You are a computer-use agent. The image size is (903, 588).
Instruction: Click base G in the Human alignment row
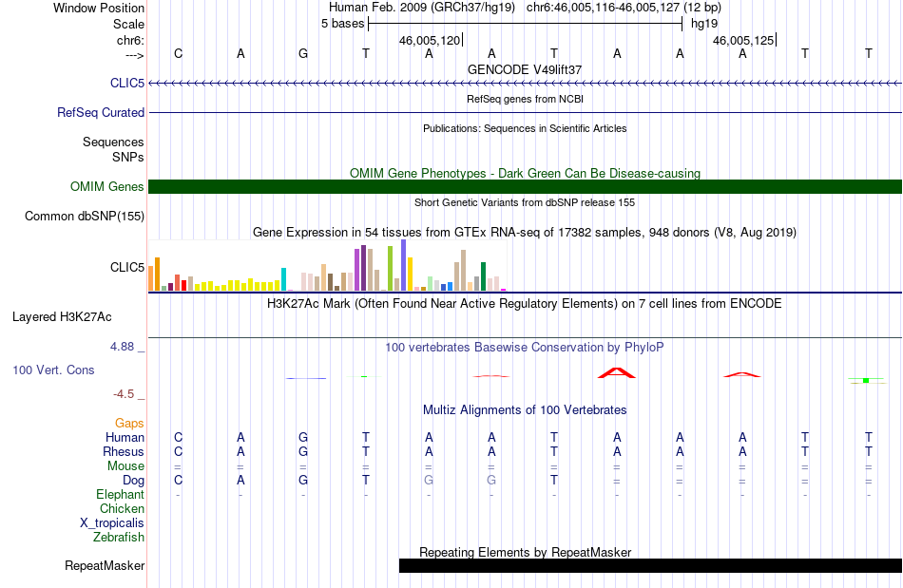(303, 437)
